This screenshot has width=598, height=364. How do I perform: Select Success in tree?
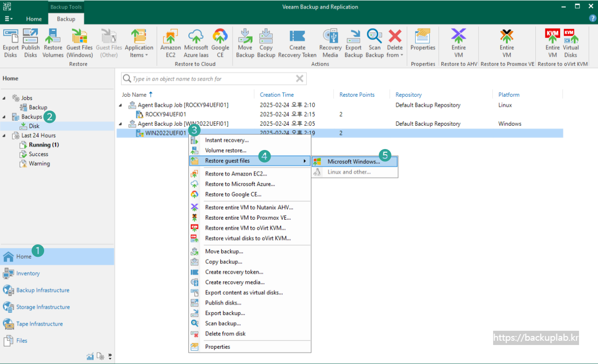pyautogui.click(x=34, y=154)
